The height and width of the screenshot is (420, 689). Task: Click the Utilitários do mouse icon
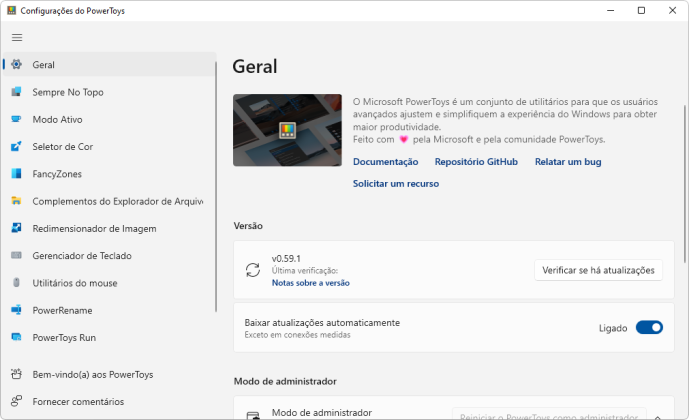(x=16, y=282)
